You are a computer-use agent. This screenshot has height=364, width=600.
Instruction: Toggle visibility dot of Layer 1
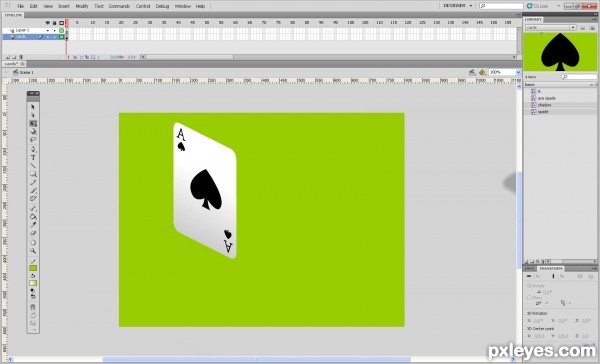(x=48, y=30)
